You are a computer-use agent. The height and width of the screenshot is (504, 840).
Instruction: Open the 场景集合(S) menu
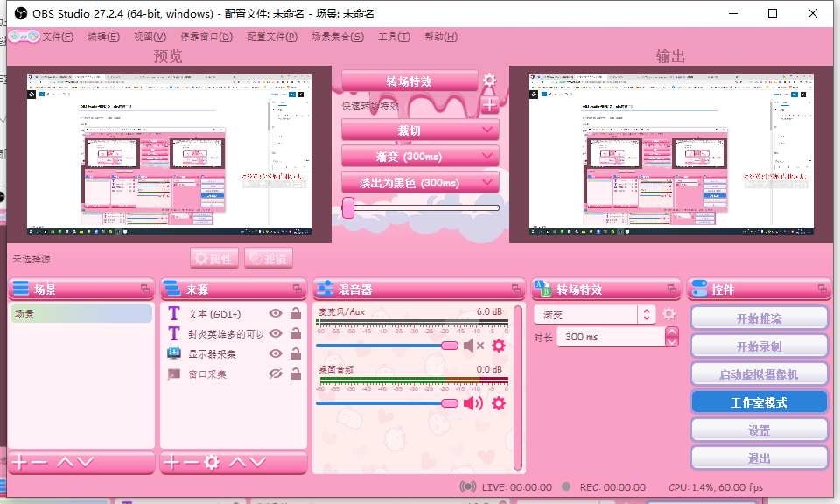(338, 37)
